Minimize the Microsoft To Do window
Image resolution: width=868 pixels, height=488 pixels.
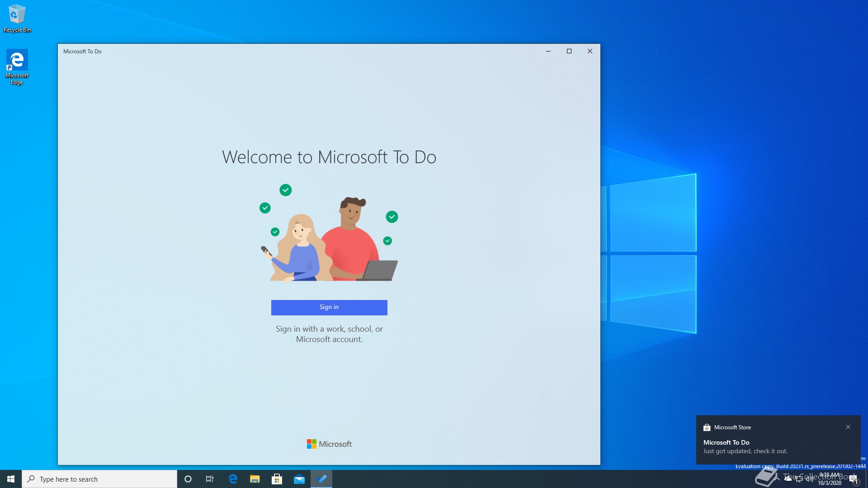point(548,51)
